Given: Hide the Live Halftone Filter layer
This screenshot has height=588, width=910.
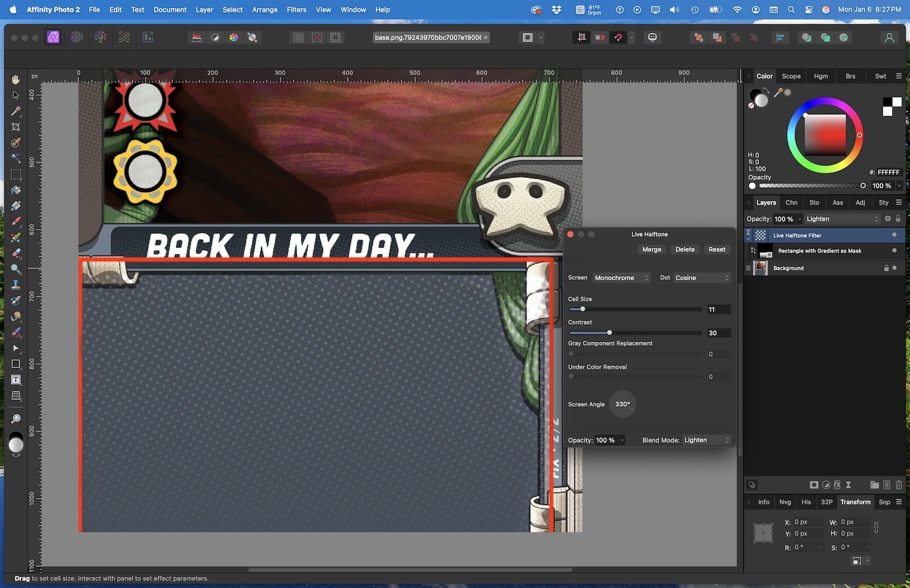Looking at the screenshot, I should 894,235.
